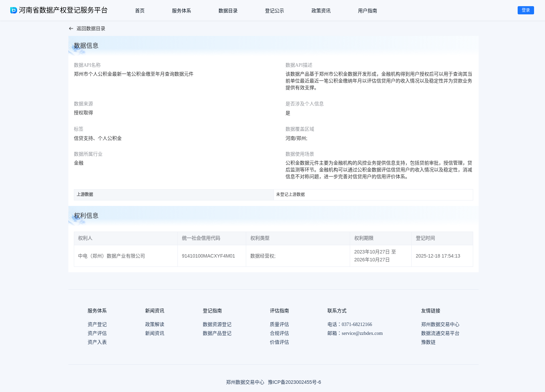Open the 服务体系 menu item
Viewport: 545px width, 392px height.
click(182, 11)
